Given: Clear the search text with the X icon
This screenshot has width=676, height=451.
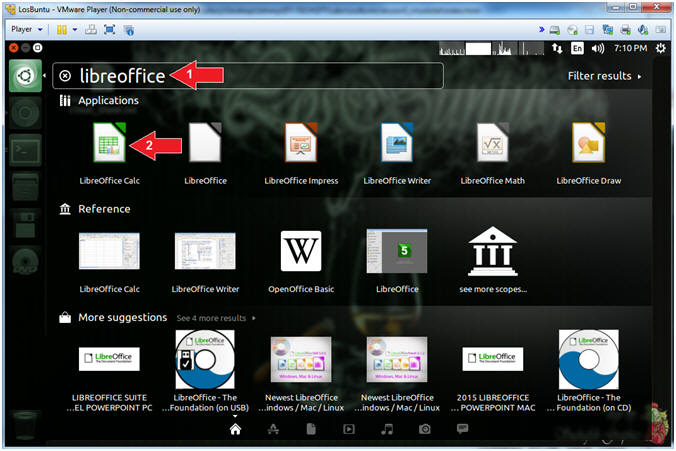Looking at the screenshot, I should tap(65, 76).
